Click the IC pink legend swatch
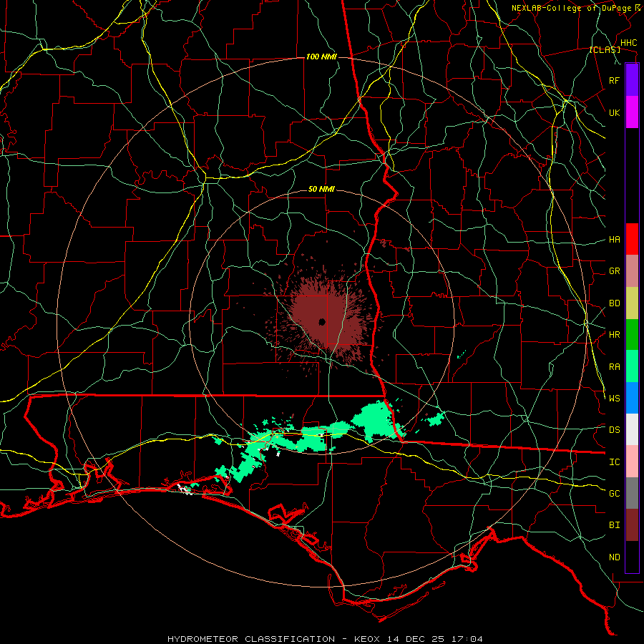This screenshot has width=644, height=644. click(632, 462)
